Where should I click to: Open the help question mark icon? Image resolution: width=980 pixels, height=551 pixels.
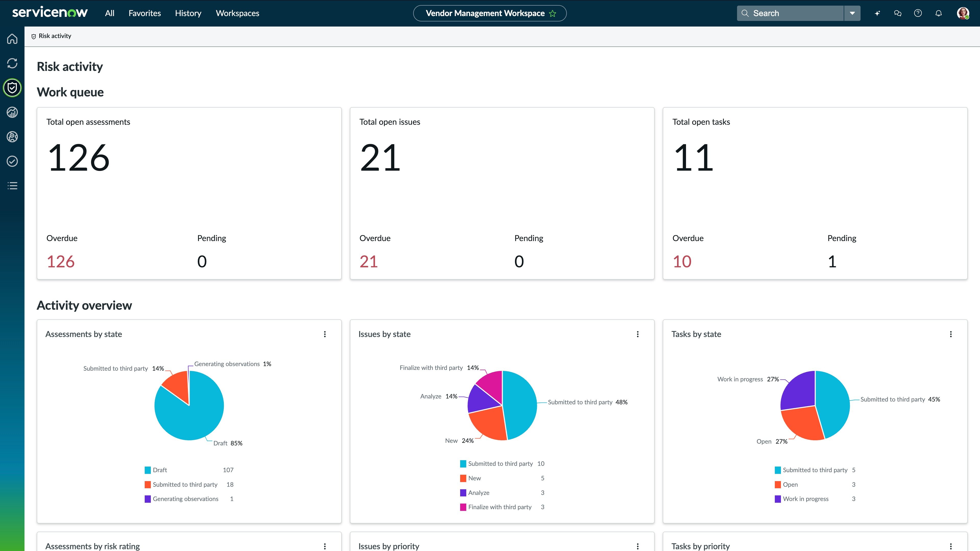[x=918, y=13]
